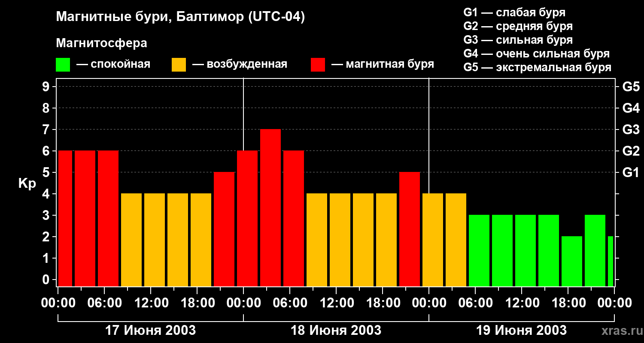The image size is (644, 343).
Task: Select the yellow bar starting 18:00 on 18 June
Action: (386, 240)
